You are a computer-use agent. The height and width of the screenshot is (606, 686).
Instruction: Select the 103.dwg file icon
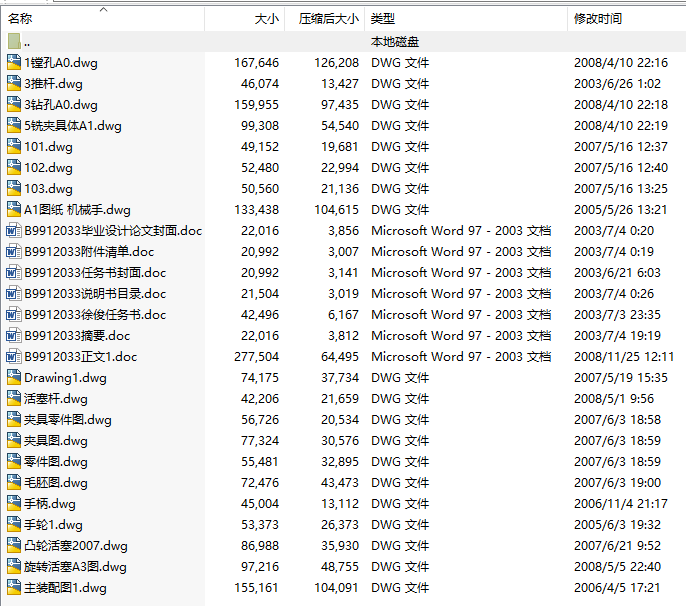coord(14,189)
